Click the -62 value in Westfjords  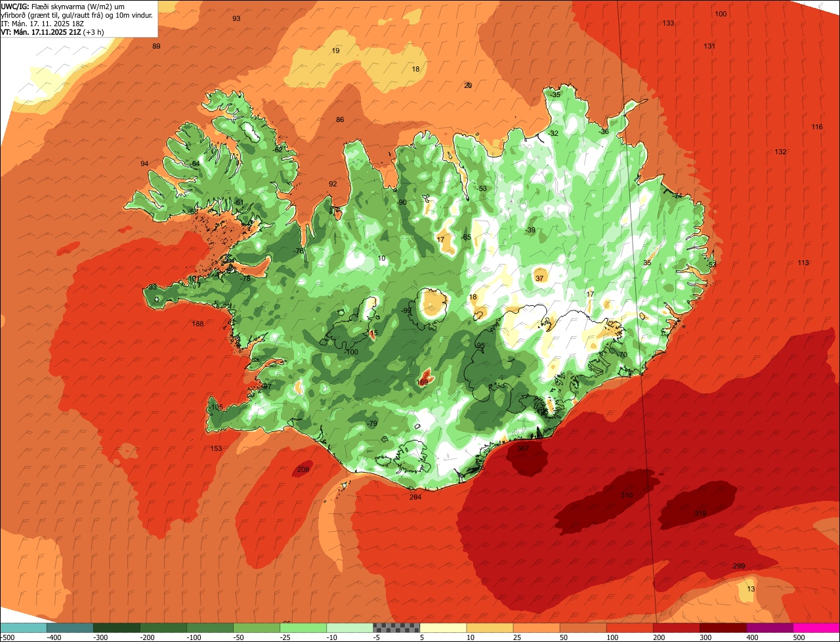[278, 149]
